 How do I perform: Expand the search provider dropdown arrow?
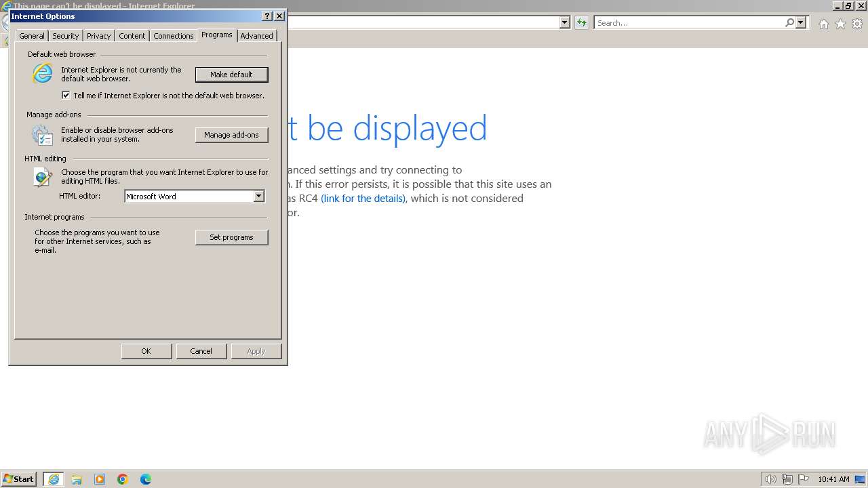click(x=801, y=23)
